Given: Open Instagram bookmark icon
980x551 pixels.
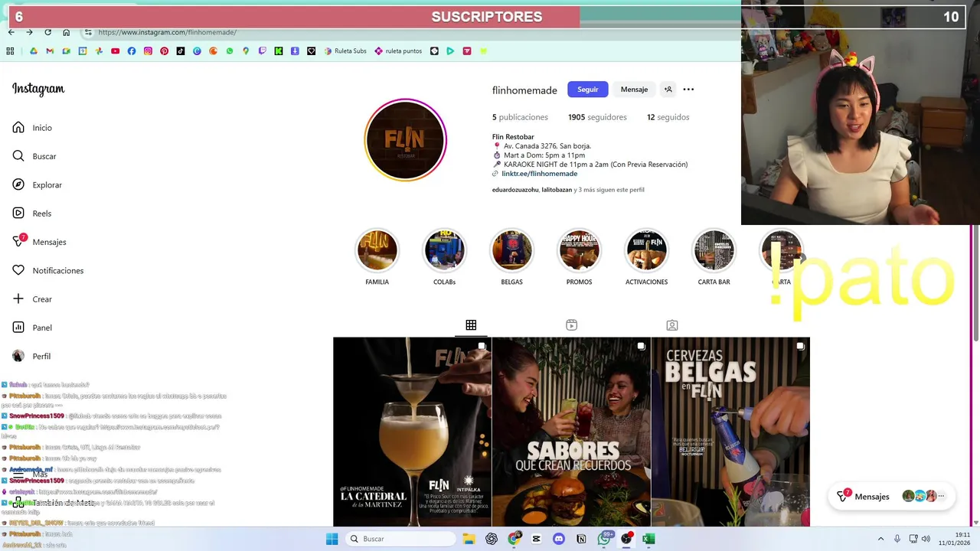Looking at the screenshot, I should 148,51.
